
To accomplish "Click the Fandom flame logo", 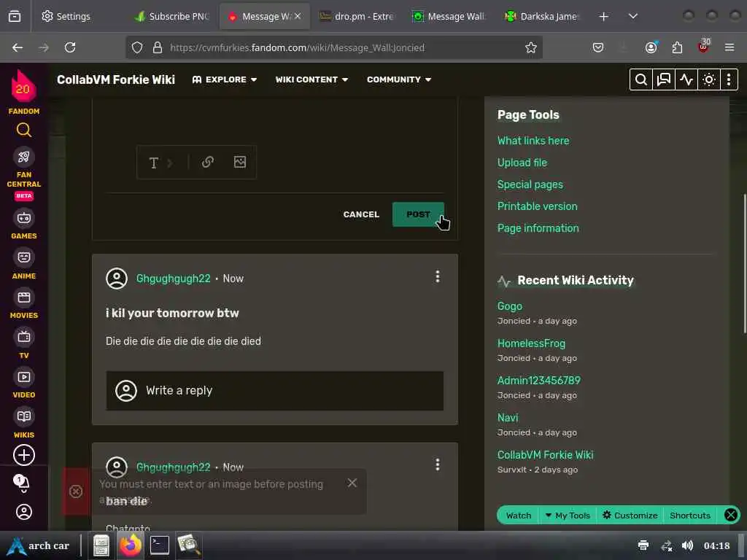I will coord(23,86).
